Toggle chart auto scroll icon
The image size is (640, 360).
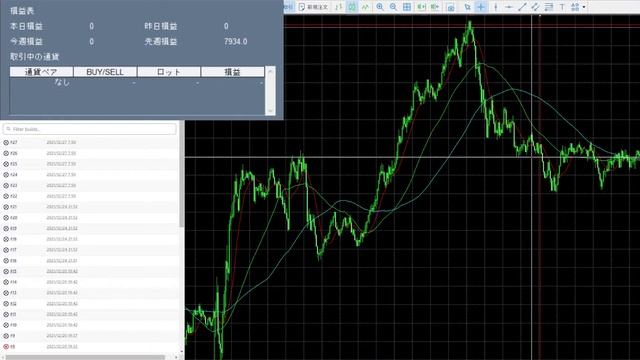pos(421,7)
